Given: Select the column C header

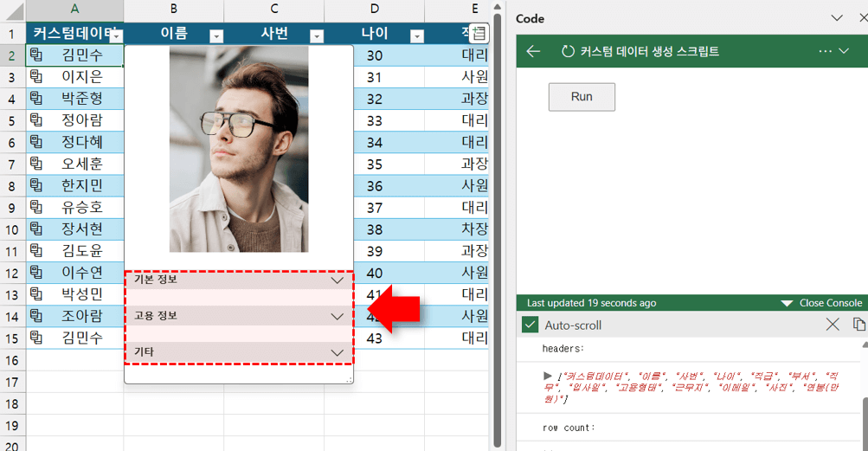Looking at the screenshot, I should (274, 9).
